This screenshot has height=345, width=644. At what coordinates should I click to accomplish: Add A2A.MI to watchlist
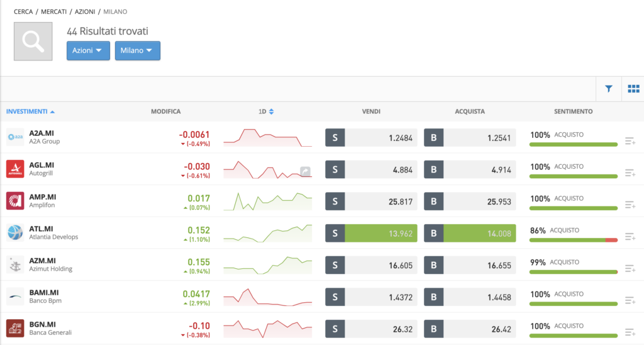click(630, 141)
